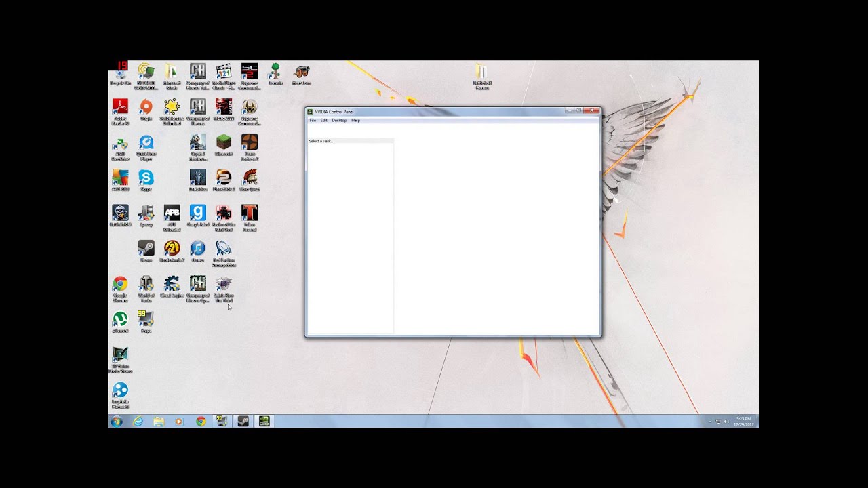Select the Borderlands 2 desktop shortcut
The height and width of the screenshot is (488, 868).
172,251
